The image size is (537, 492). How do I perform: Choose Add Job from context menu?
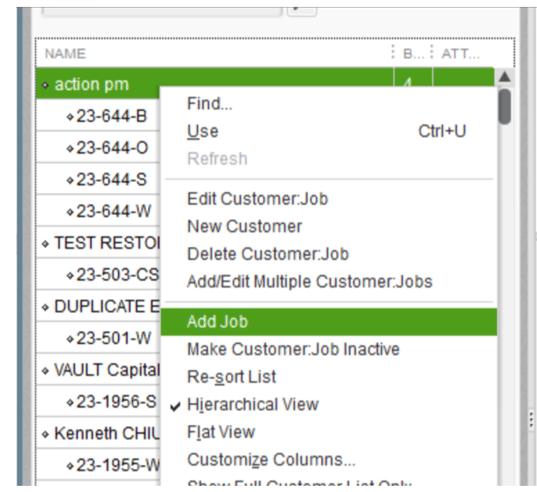(x=328, y=321)
